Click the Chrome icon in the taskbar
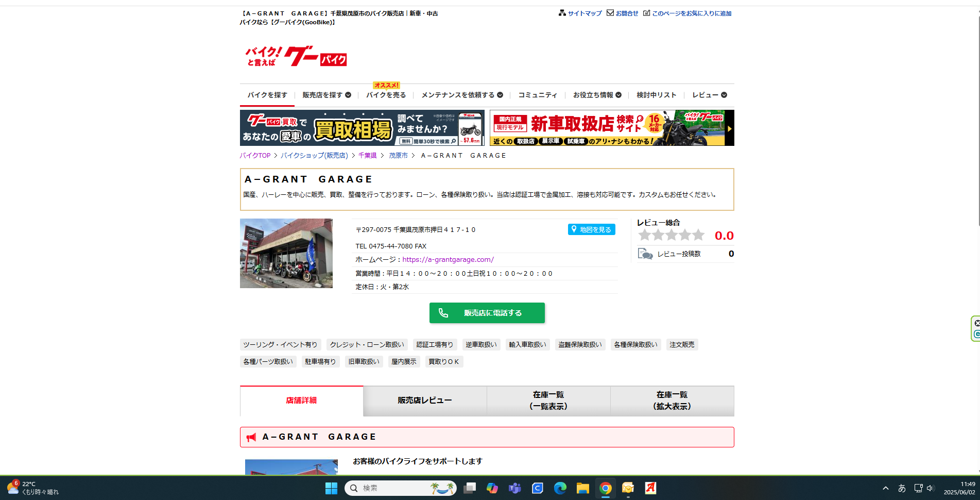Viewport: 980px width, 500px height. pyautogui.click(x=606, y=488)
